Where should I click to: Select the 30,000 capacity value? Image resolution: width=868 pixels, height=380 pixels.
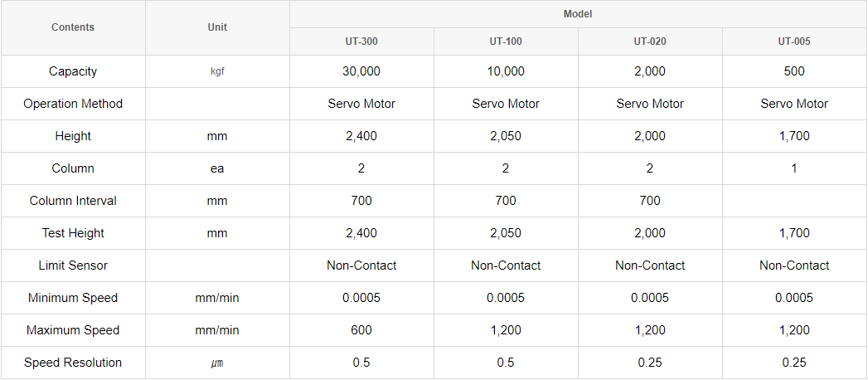point(361,71)
